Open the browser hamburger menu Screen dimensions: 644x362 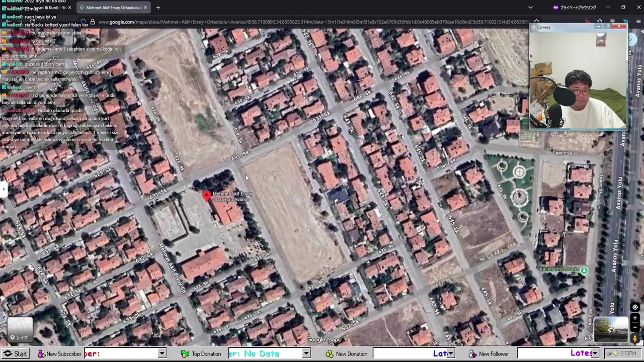[x=638, y=22]
